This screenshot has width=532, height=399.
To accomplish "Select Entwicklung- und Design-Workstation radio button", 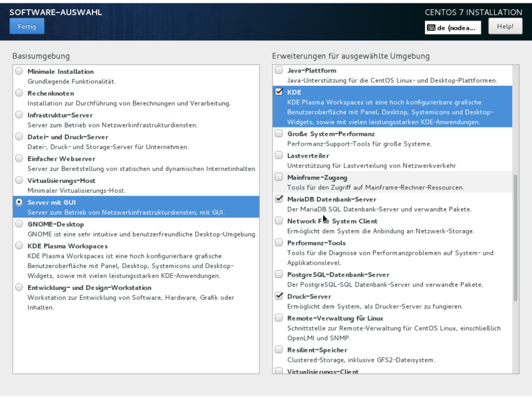I will 19,287.
